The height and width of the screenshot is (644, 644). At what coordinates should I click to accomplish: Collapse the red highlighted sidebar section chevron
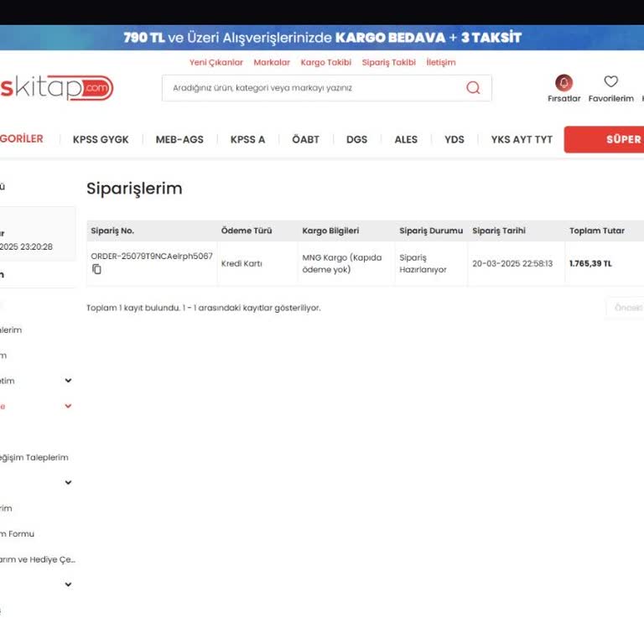(x=68, y=406)
